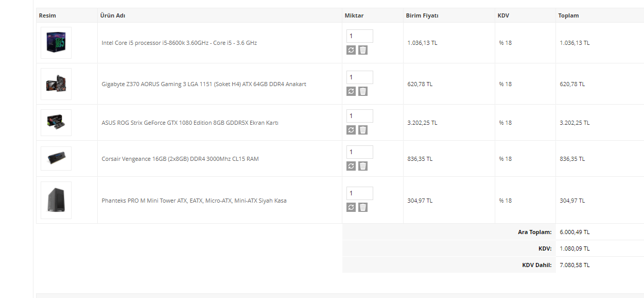
Task: Delete Intel Core i5 processor from cart
Action: (363, 50)
